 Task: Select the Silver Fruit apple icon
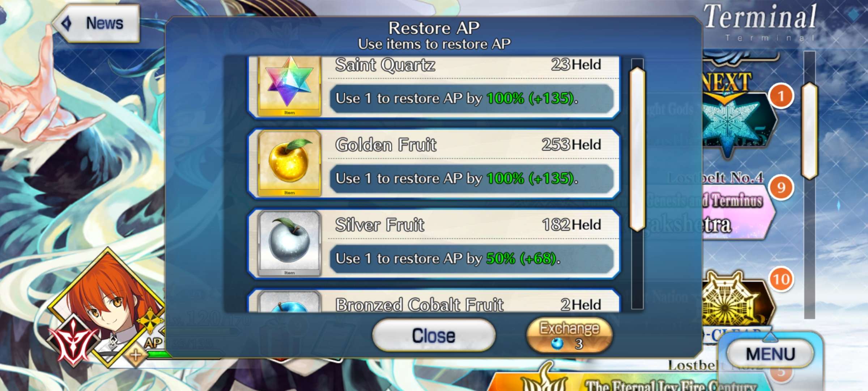(x=290, y=244)
